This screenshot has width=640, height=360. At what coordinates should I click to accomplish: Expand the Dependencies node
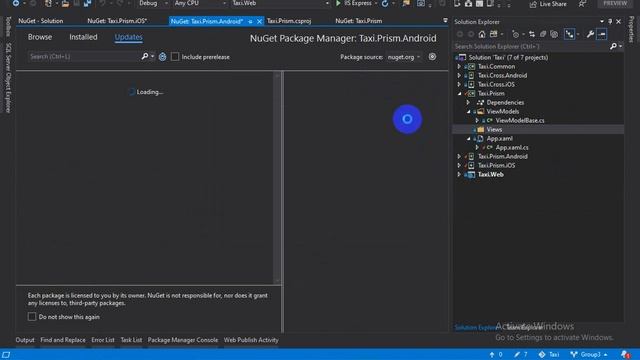pyautogui.click(x=468, y=102)
